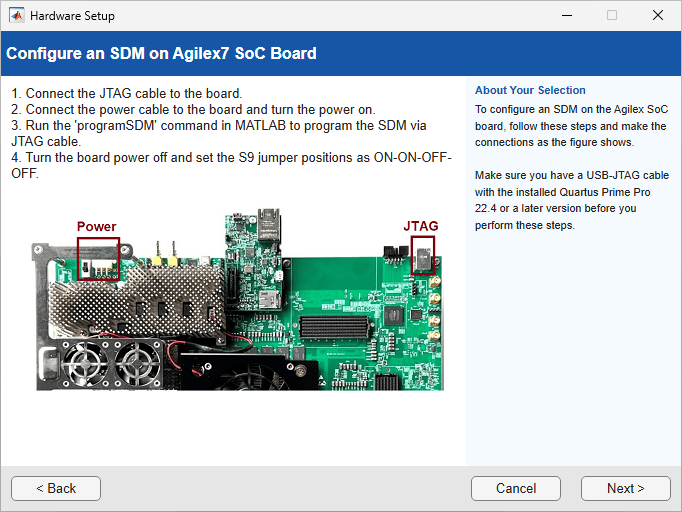Click the disabled maximize button
Screen dimensions: 682x512
(612, 15)
